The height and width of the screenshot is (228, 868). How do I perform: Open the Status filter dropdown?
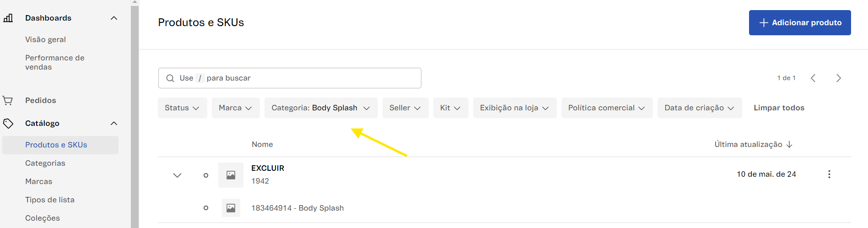(x=182, y=108)
